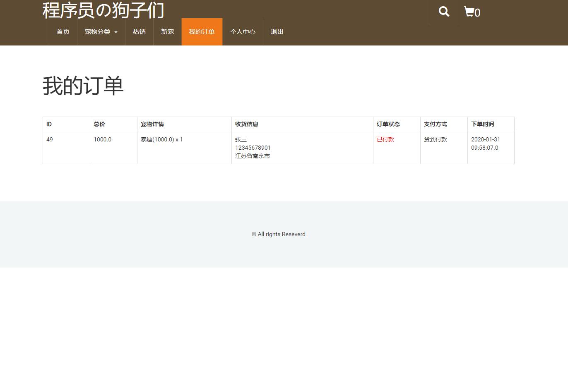This screenshot has width=568, height=392.
Task: Click the 货到付款 payment method cell
Action: pos(435,139)
